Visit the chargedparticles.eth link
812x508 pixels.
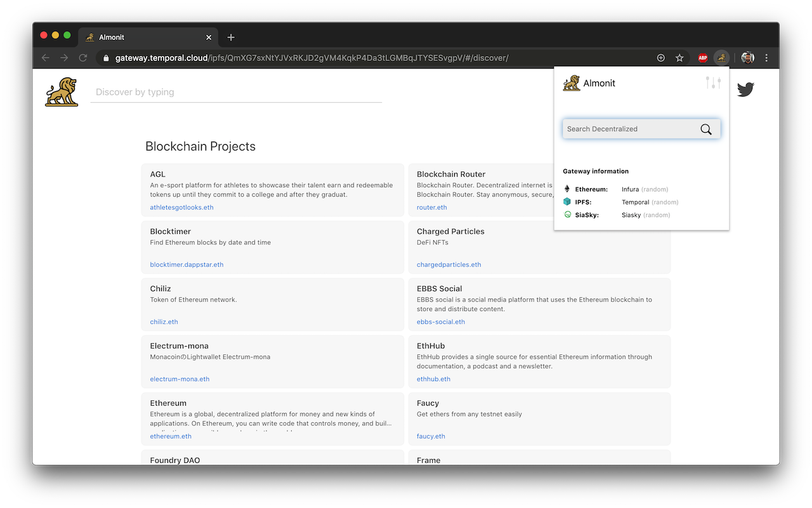pyautogui.click(x=449, y=265)
